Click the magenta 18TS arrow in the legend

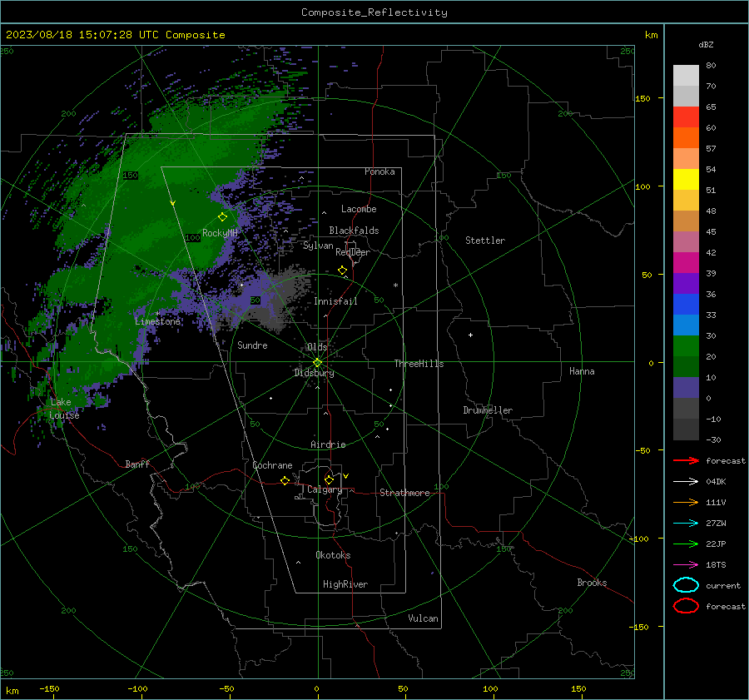pos(686,565)
